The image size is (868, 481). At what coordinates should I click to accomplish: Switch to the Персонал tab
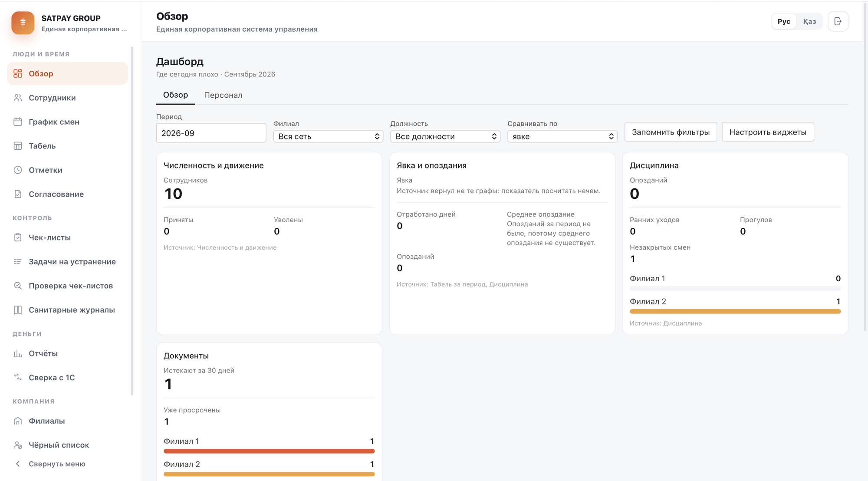[223, 95]
